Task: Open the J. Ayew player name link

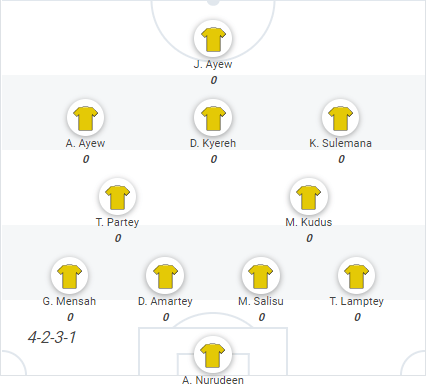Action: point(213,64)
